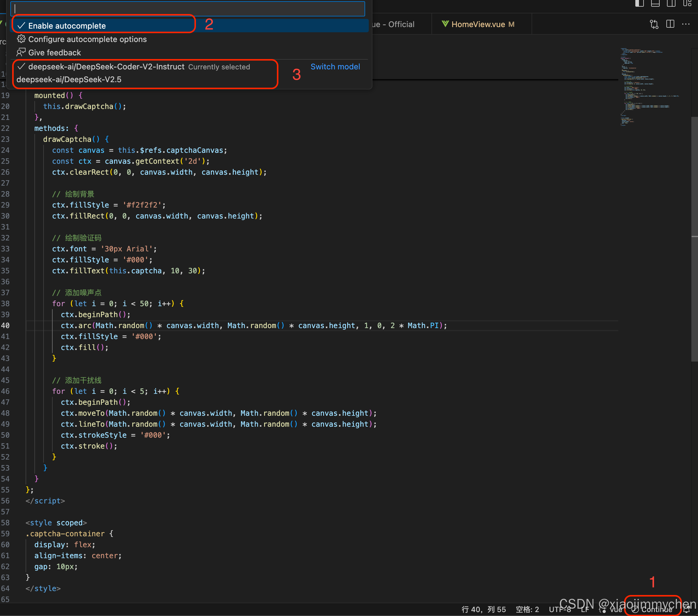Toggle primary side bar layout icon
The image size is (698, 616).
(x=639, y=3)
